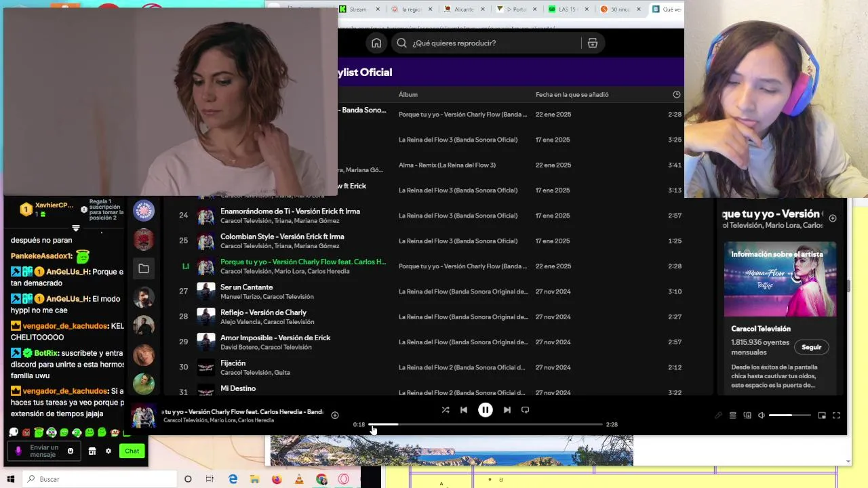Open Cortana circle icon on the taskbar
The height and width of the screenshot is (488, 868).
click(188, 479)
